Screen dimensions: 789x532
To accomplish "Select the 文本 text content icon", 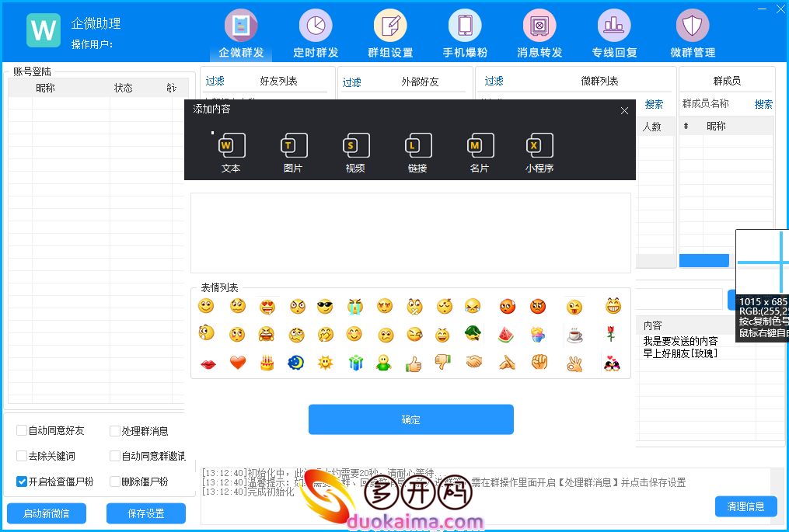I will [231, 147].
